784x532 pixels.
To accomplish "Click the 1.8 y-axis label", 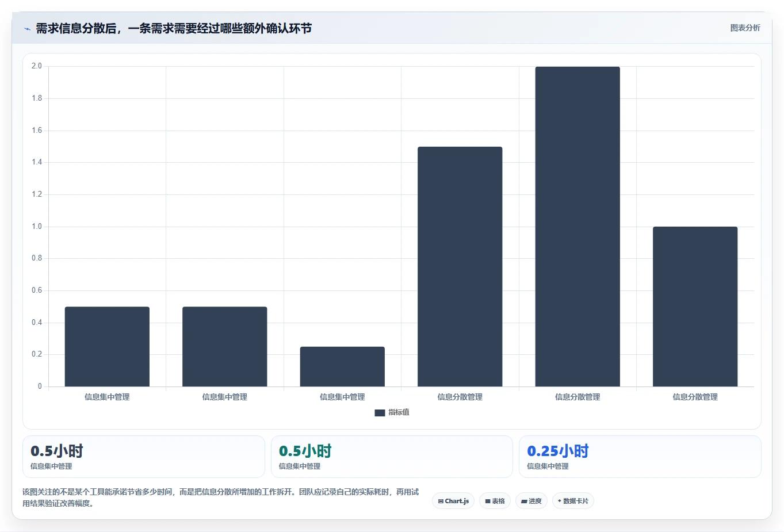I will point(37,98).
